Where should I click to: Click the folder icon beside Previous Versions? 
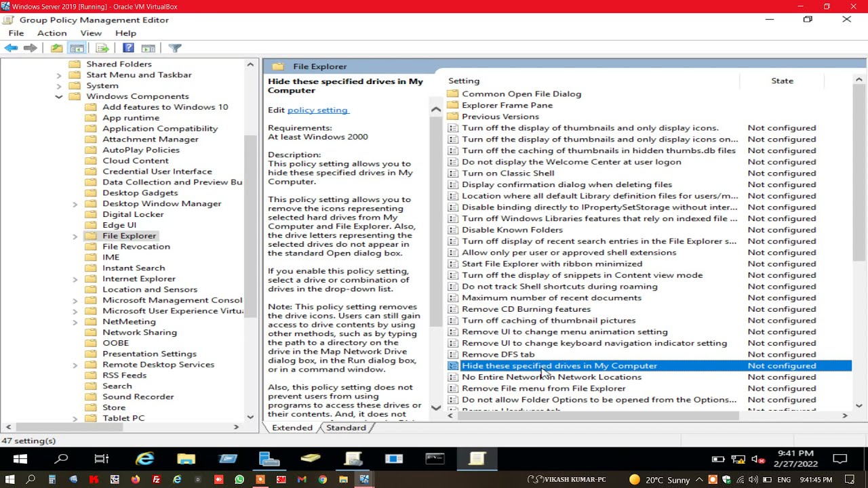coord(453,117)
